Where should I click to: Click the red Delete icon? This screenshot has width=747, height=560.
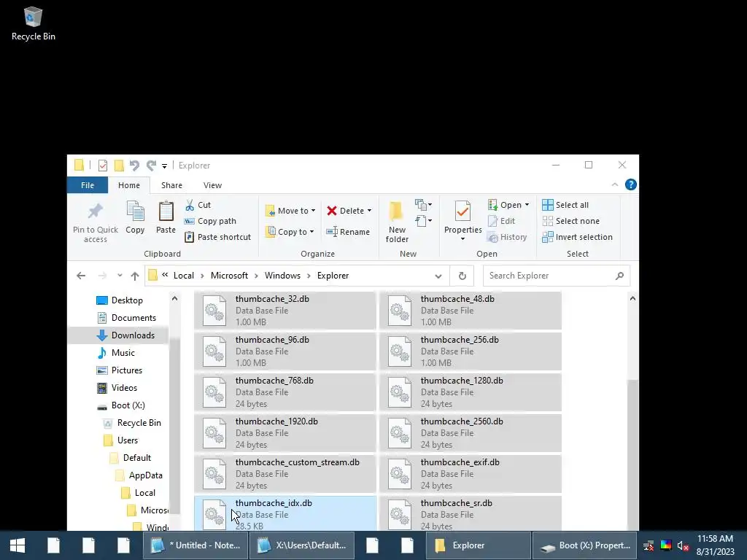coord(332,211)
